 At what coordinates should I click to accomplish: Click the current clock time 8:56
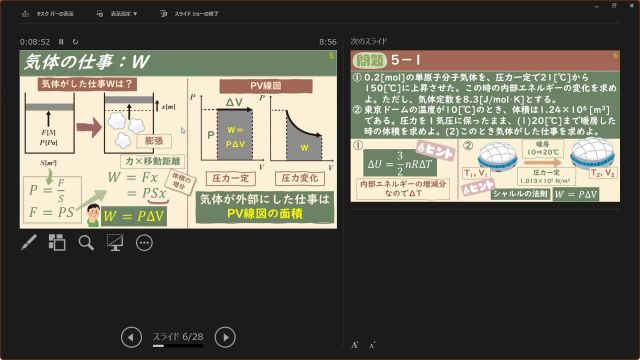[x=328, y=42]
